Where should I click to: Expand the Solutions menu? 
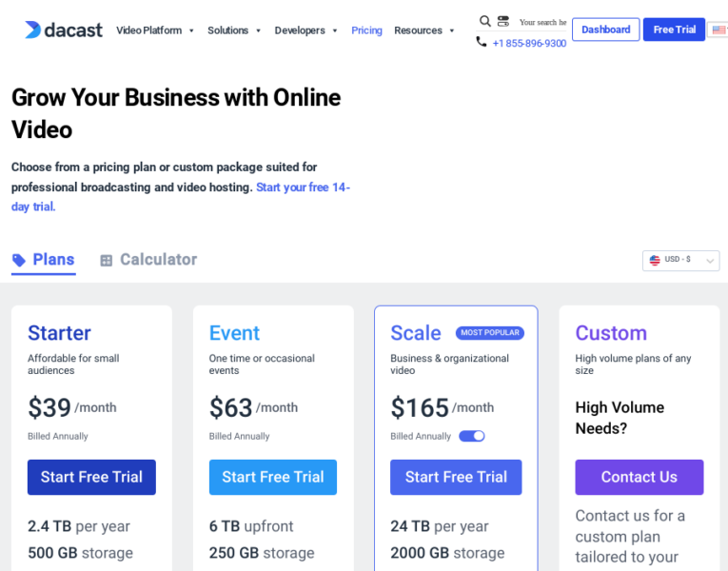pos(234,30)
